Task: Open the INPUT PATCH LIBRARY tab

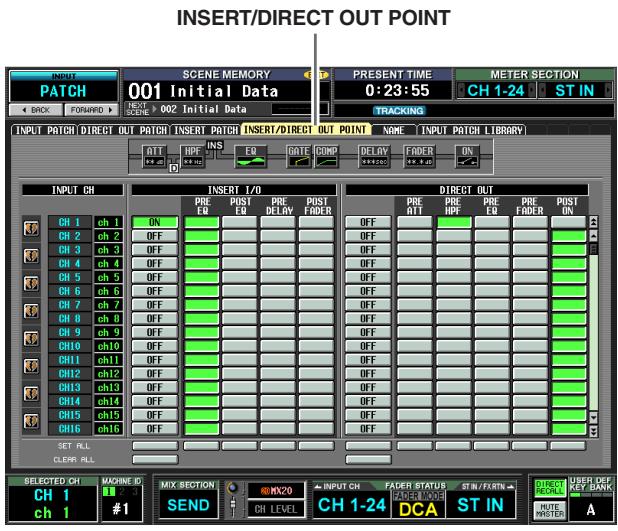Action: tap(472, 130)
